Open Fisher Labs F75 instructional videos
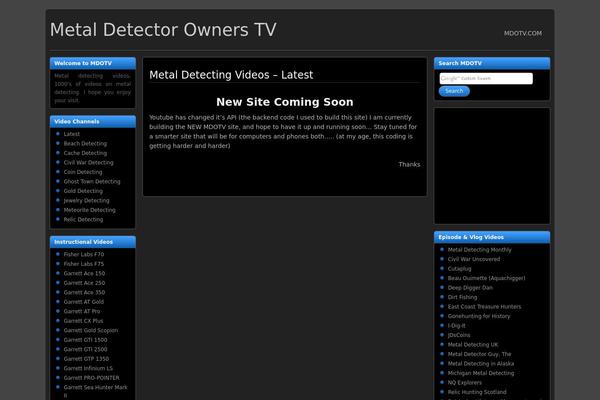Viewport: 600px width, 400px height. coord(84,264)
